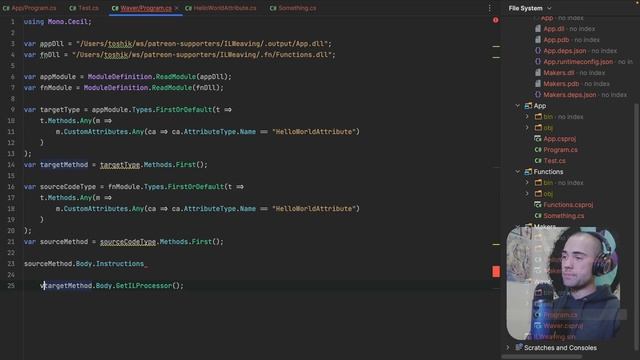The image size is (640, 360).
Task: Click the App.runtimeconfig.json braces icon
Action: [538, 62]
